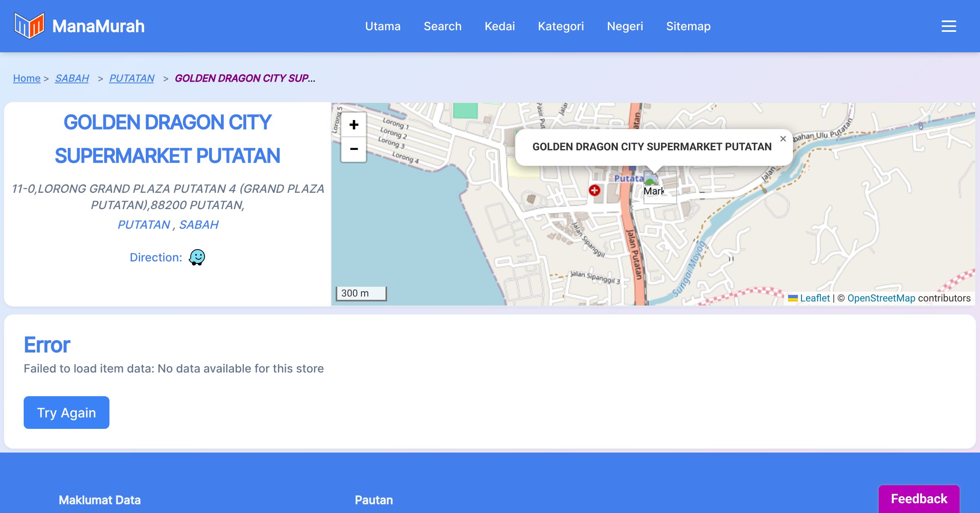Open the PUTATAN breadcrumb link
Screen dimensions: 980x513
131,78
